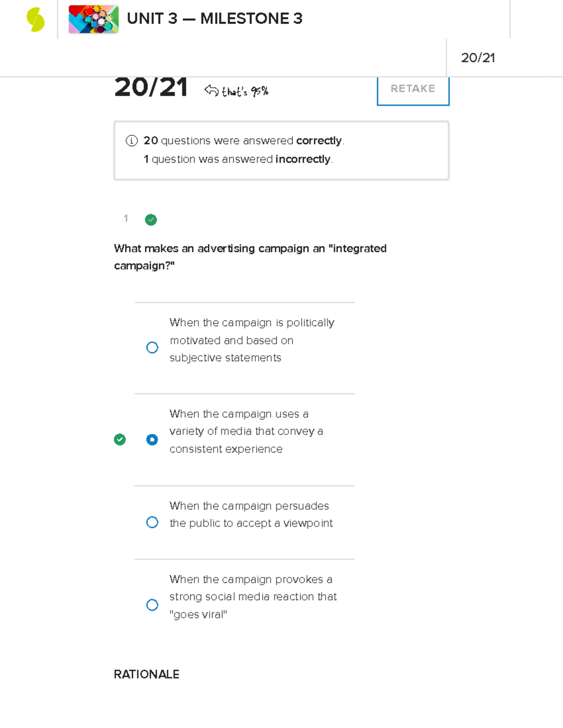Click the questions answered summary box
Image resolution: width=563 pixels, height=728 pixels.
coord(281,150)
